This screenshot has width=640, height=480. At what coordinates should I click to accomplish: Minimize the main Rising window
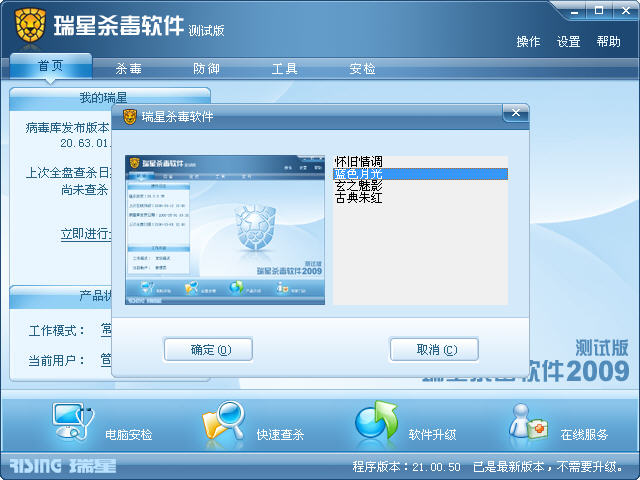(x=575, y=11)
